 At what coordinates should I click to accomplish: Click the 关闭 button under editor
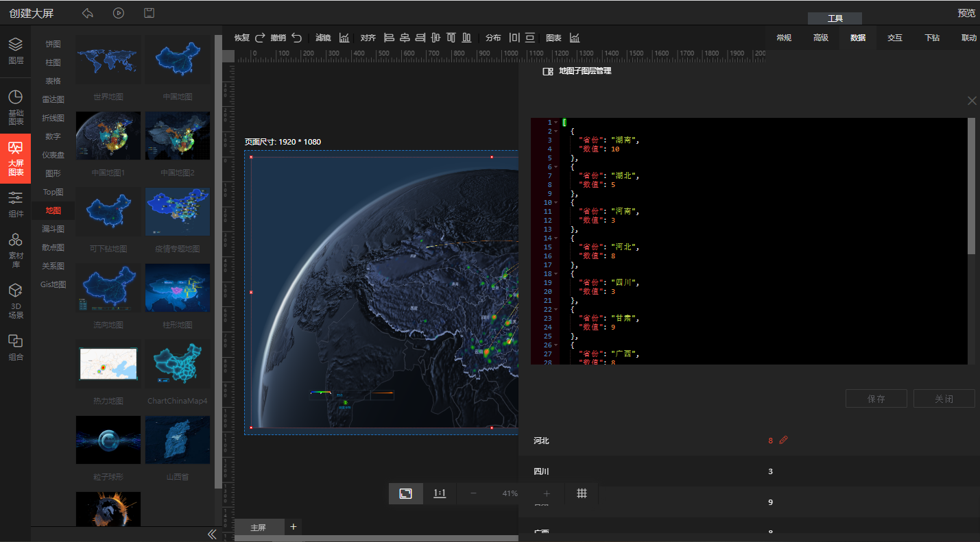944,399
